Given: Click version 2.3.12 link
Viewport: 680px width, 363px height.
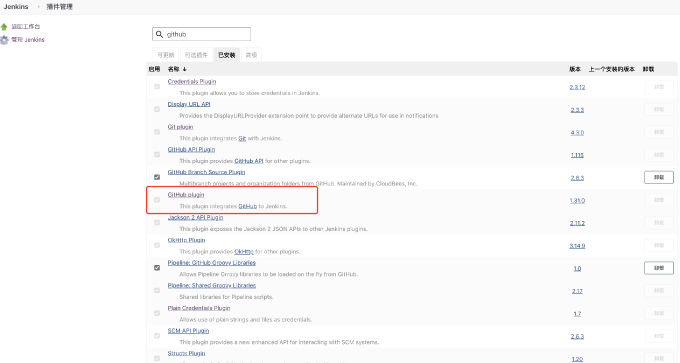Looking at the screenshot, I should click(x=577, y=87).
